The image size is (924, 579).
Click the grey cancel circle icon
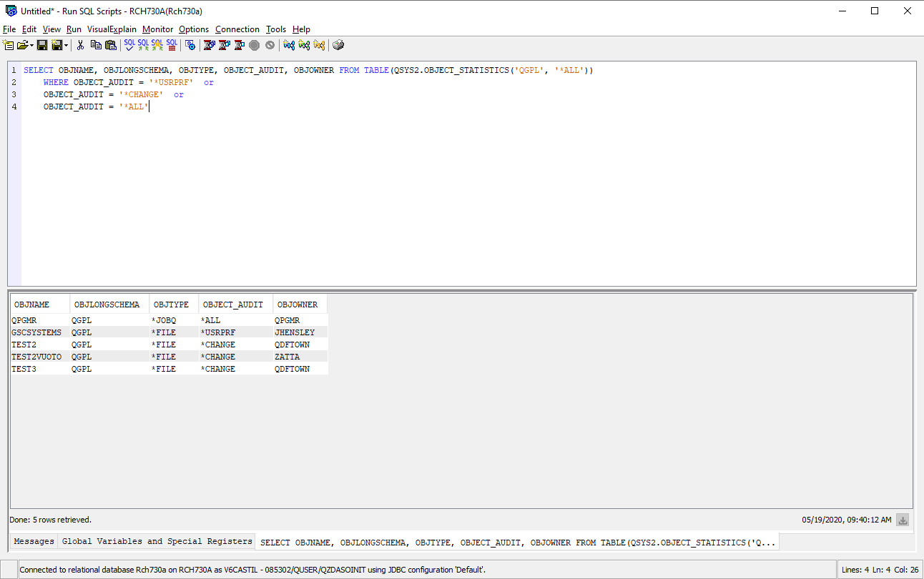(270, 45)
